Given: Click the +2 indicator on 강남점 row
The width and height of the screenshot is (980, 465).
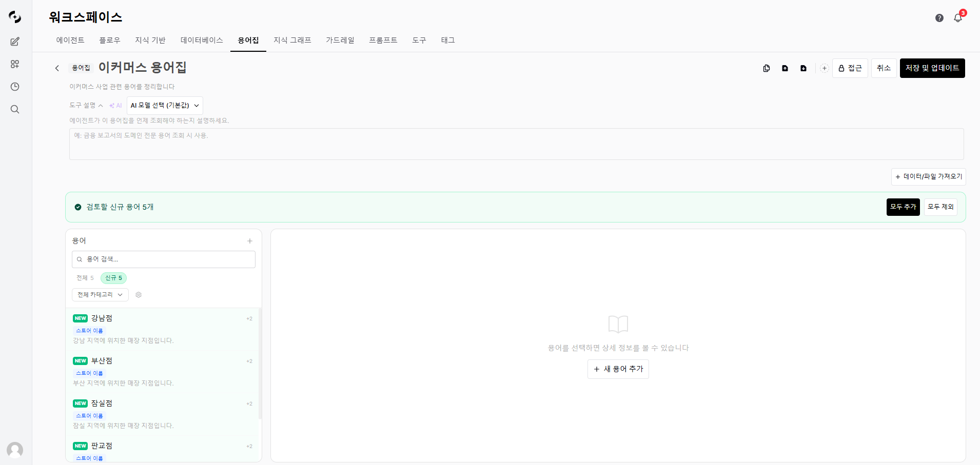Looking at the screenshot, I should click(249, 319).
